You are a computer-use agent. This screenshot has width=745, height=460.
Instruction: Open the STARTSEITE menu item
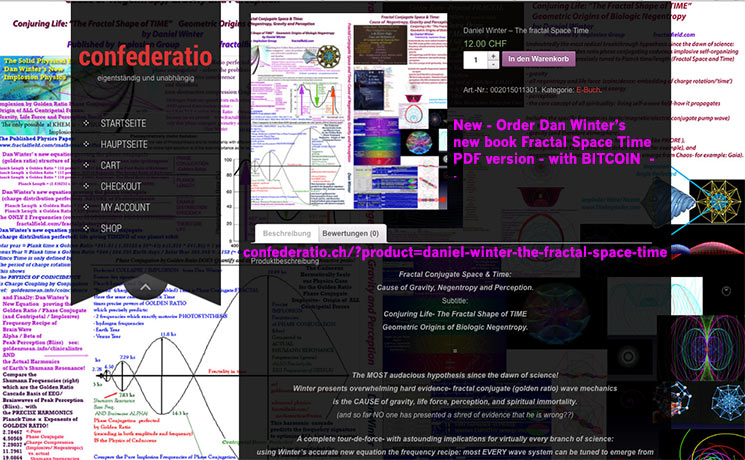coord(123,123)
